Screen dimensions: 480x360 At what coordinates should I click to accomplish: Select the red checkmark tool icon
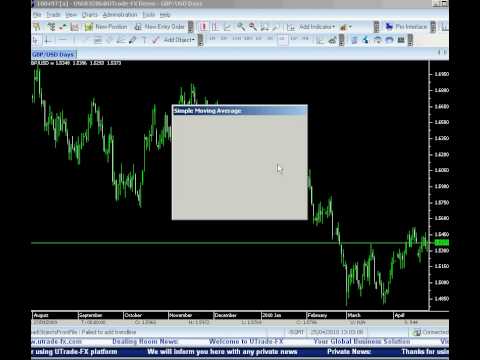click(155, 40)
